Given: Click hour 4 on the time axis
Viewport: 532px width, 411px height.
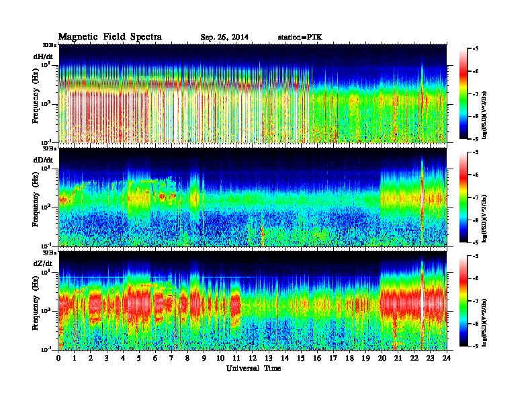Looking at the screenshot, I should 123,358.
